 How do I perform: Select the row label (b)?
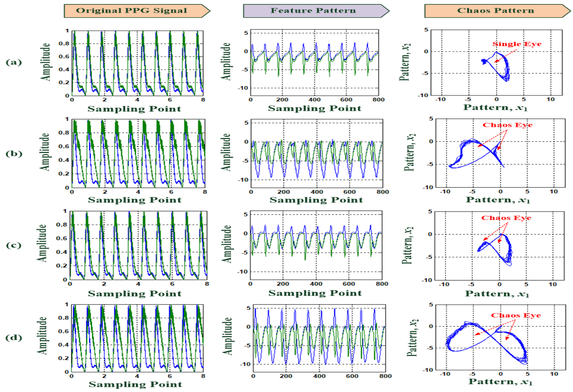pyautogui.click(x=14, y=154)
